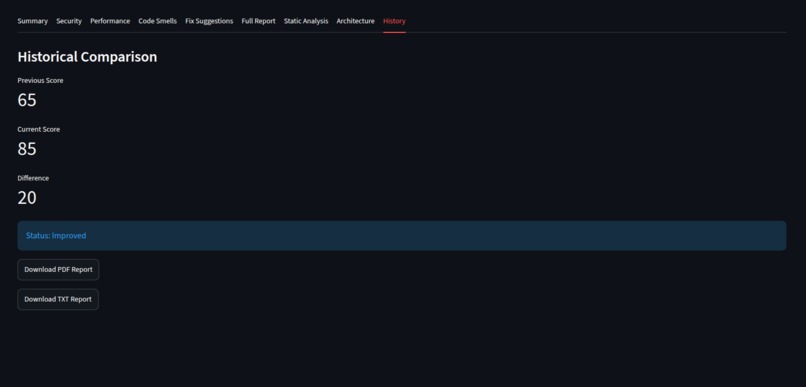Click the current score value 85
This screenshot has height=387, width=806.
point(27,149)
